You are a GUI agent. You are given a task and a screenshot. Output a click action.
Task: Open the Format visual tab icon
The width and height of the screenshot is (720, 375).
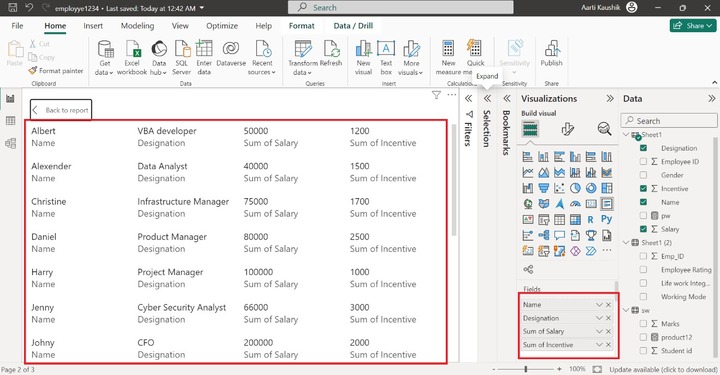[x=568, y=129]
